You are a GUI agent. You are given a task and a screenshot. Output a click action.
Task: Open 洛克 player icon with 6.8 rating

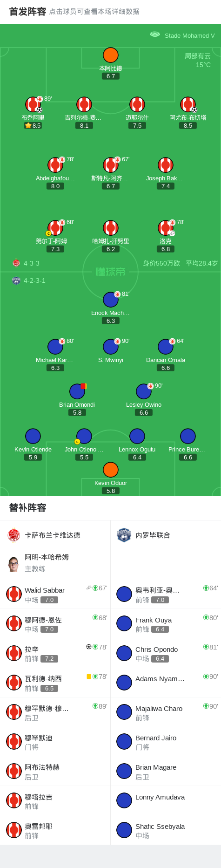coord(166,228)
